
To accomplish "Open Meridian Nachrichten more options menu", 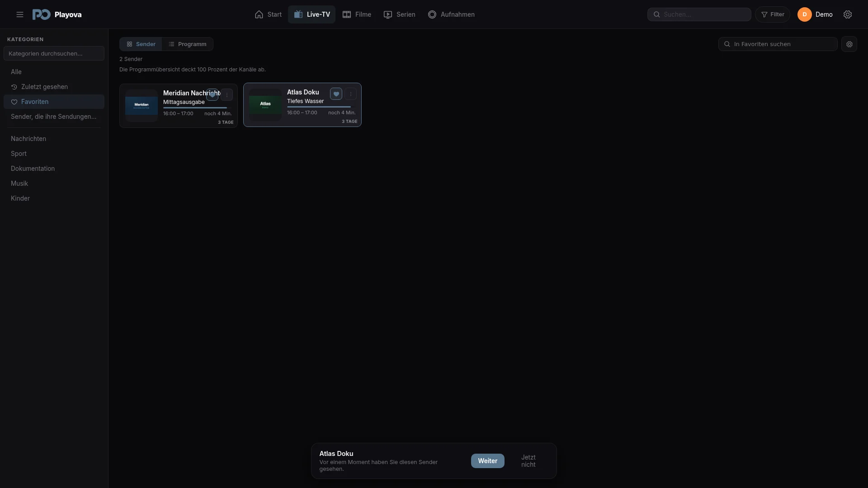I will click(227, 95).
